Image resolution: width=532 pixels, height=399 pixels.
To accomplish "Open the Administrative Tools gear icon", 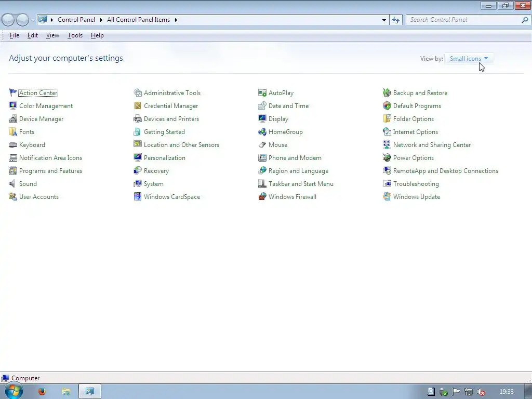I will 137,92.
